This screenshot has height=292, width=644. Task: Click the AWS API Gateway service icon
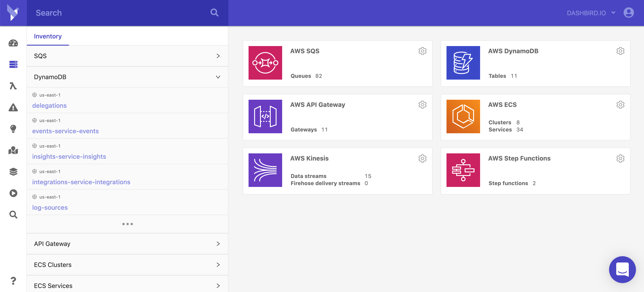(x=266, y=116)
